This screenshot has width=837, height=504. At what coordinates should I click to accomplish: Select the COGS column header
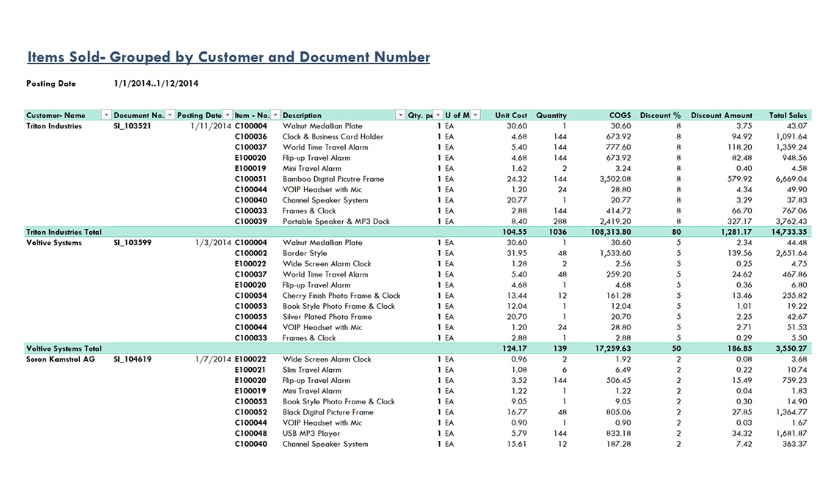coord(620,115)
